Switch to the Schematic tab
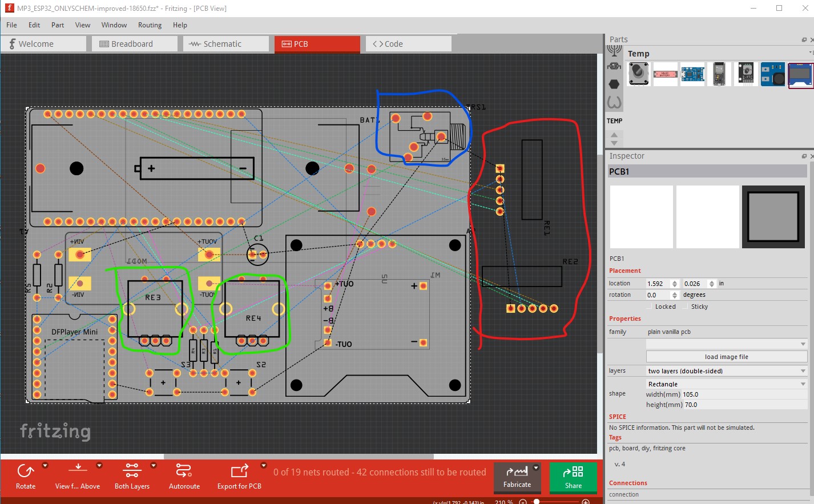The image size is (814, 504). coord(225,44)
